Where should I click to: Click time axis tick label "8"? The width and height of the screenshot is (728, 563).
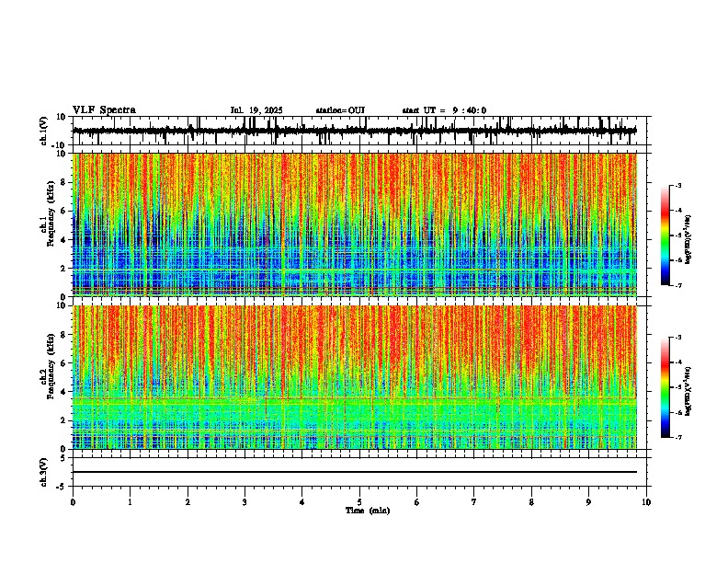click(531, 502)
